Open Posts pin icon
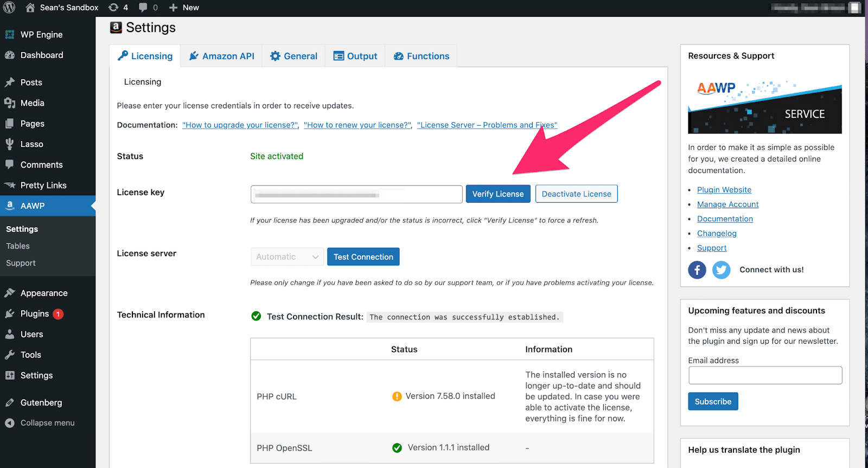868x468 pixels. coord(10,82)
